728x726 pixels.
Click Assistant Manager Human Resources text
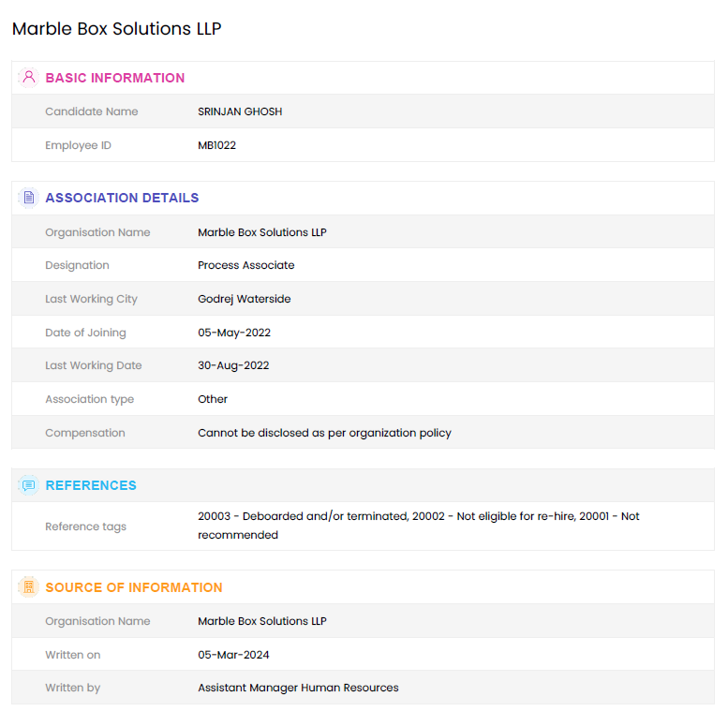298,688
